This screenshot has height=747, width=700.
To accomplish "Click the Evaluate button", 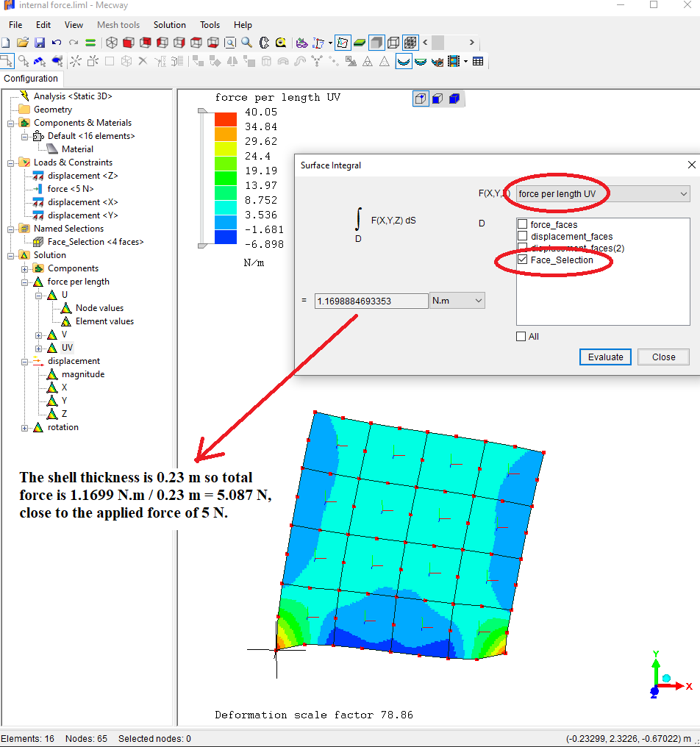I will [x=605, y=357].
